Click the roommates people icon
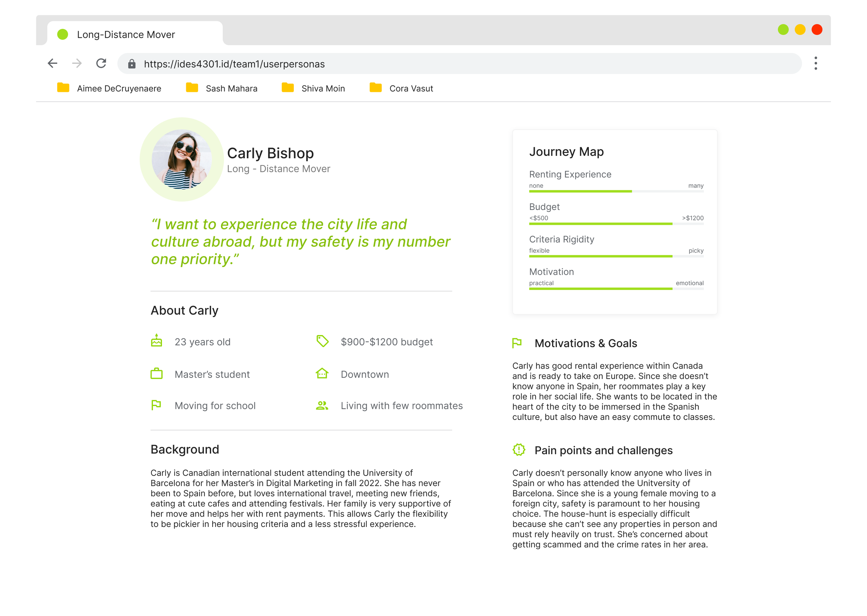 pyautogui.click(x=322, y=405)
